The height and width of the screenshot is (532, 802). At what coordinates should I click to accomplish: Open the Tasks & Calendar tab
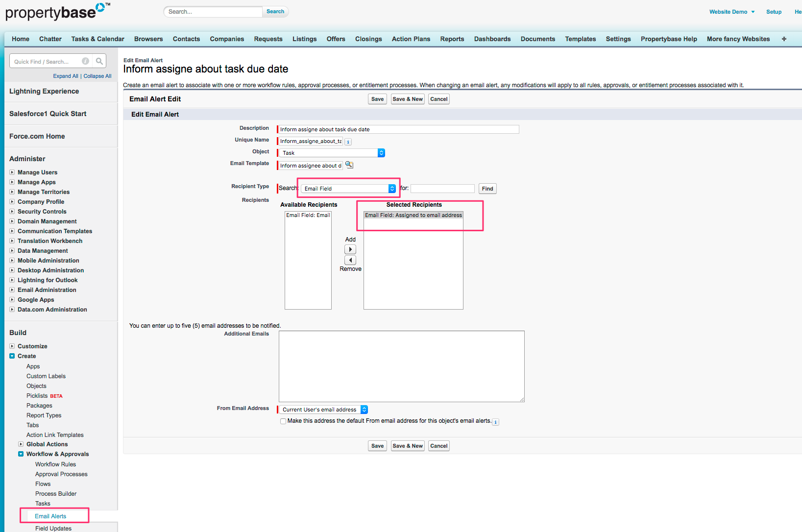[97, 39]
